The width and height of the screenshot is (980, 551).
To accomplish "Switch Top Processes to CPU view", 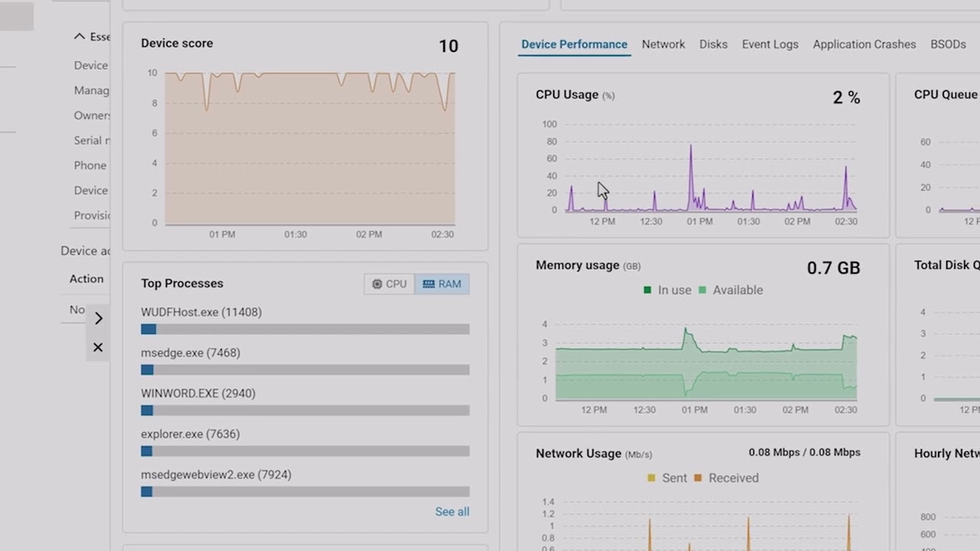I will 389,284.
